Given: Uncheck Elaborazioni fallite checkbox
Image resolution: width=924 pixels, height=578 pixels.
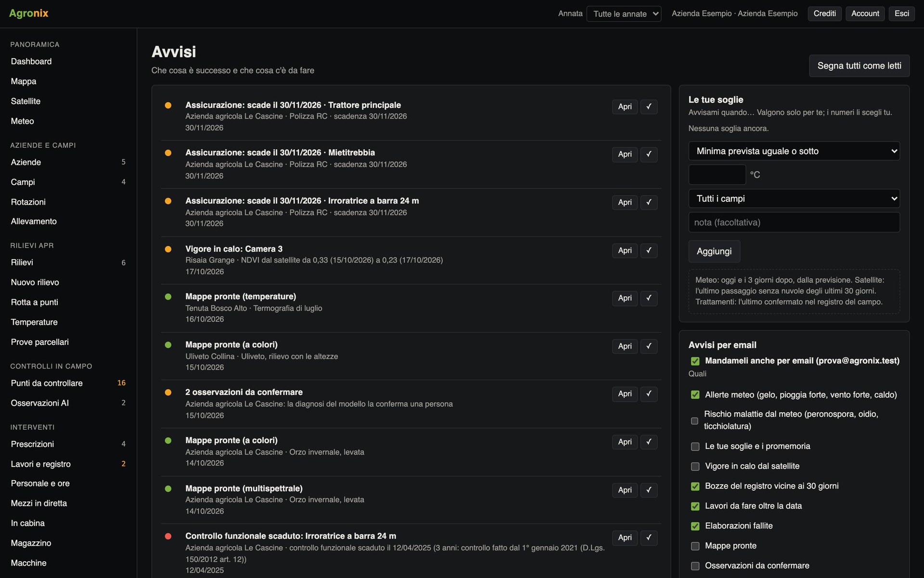Looking at the screenshot, I should click(x=695, y=526).
